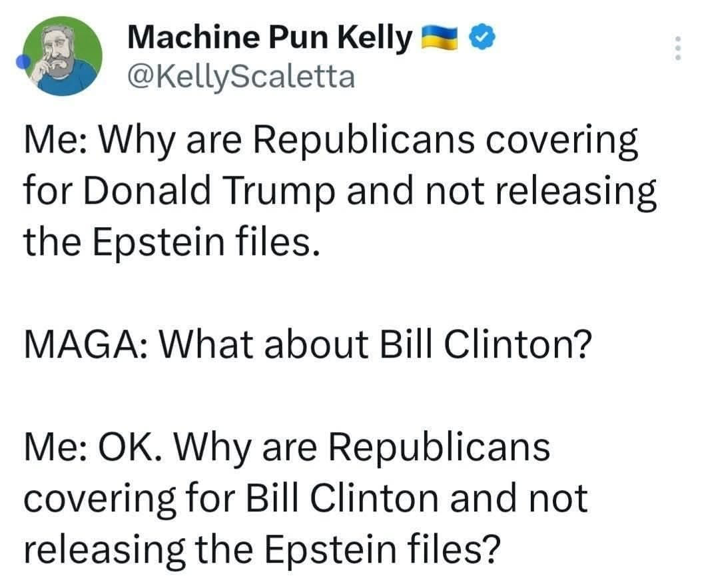Open the bearded cartoon profile avatar
The height and width of the screenshot is (588, 718).
63,56
